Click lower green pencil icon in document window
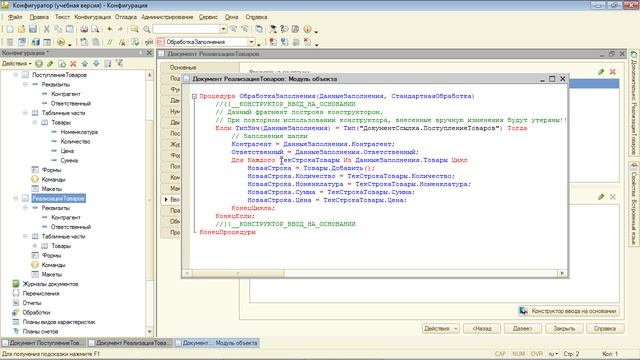This screenshot has height=360, width=640. pyautogui.click(x=601, y=197)
